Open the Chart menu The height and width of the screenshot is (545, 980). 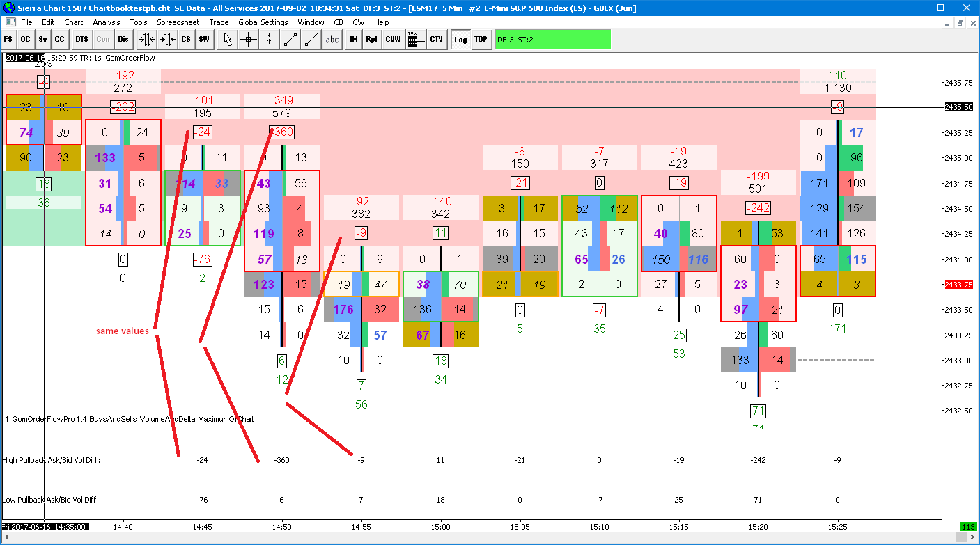(73, 22)
